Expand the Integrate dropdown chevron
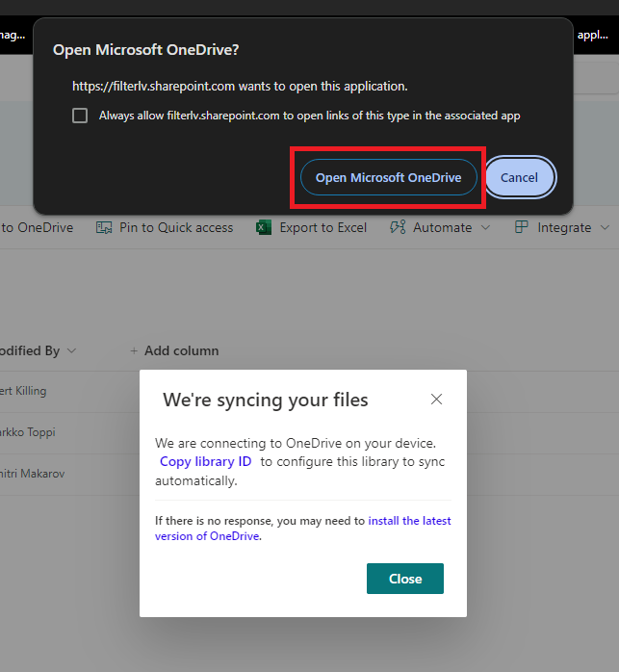Viewport: 619px width, 672px height. [x=605, y=227]
